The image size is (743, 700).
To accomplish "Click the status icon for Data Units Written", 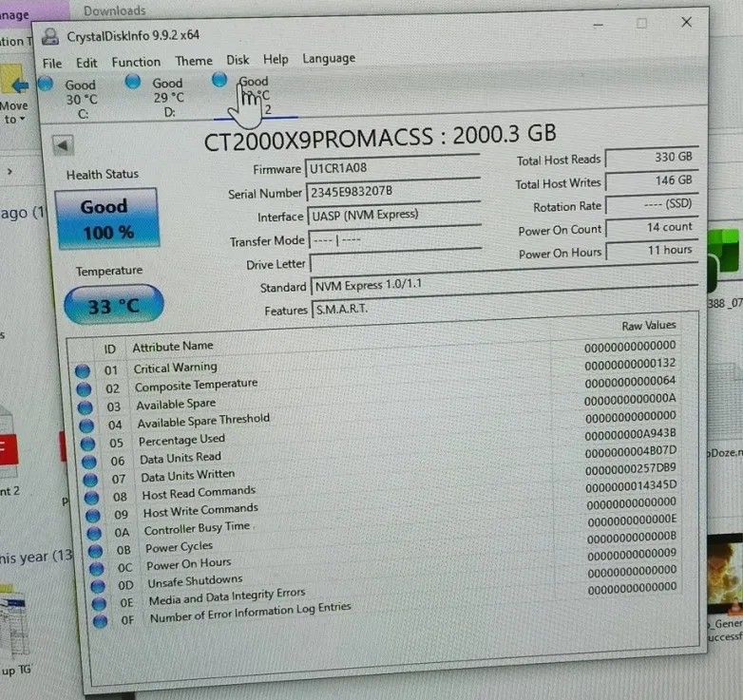I will [x=90, y=480].
